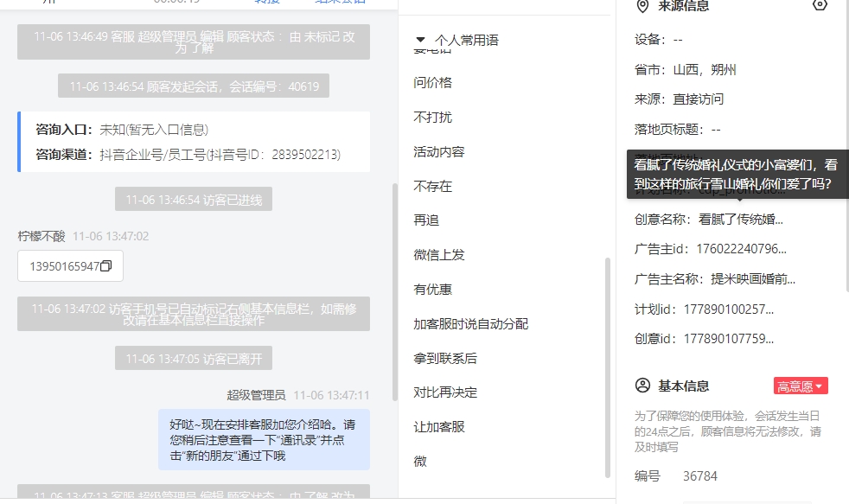Click the 计划id value 177890100257...
Screen dimensions: 849x504
click(729, 309)
